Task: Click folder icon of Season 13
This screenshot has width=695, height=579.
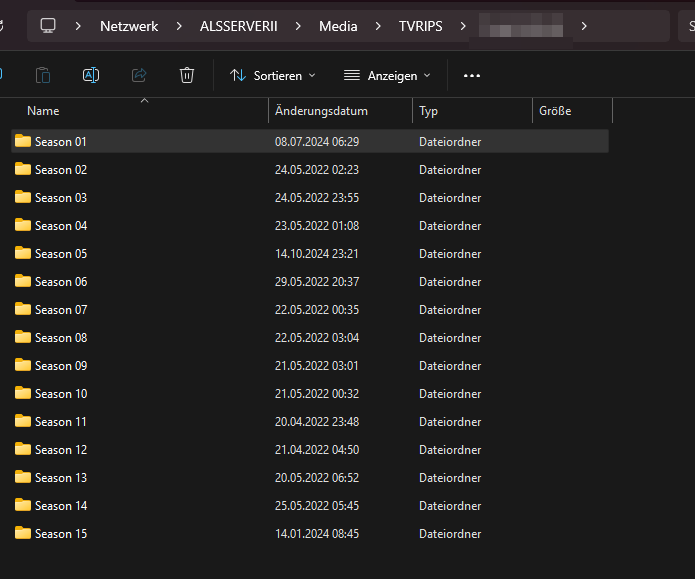Action: click(x=23, y=477)
